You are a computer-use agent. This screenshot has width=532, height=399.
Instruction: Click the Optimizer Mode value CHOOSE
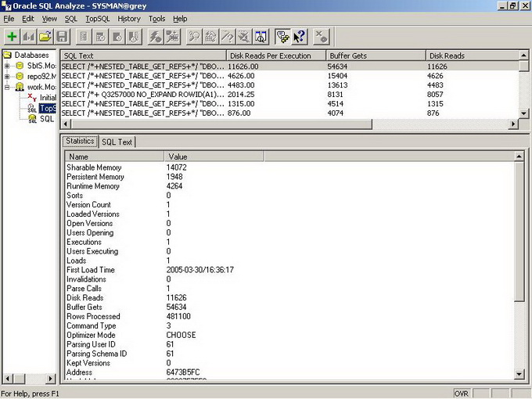[x=182, y=335]
